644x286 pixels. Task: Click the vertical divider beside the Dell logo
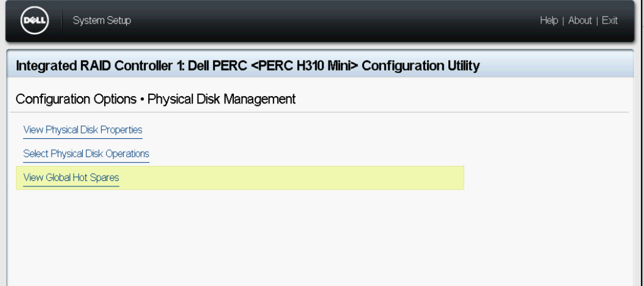62,20
